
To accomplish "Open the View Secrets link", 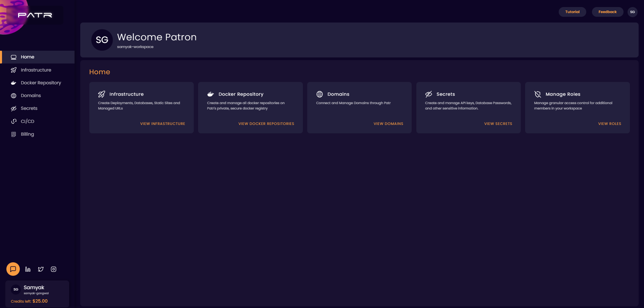I will 498,124.
